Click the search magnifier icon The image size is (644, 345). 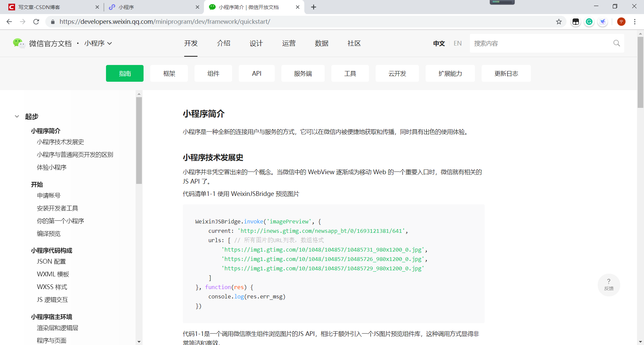[616, 43]
